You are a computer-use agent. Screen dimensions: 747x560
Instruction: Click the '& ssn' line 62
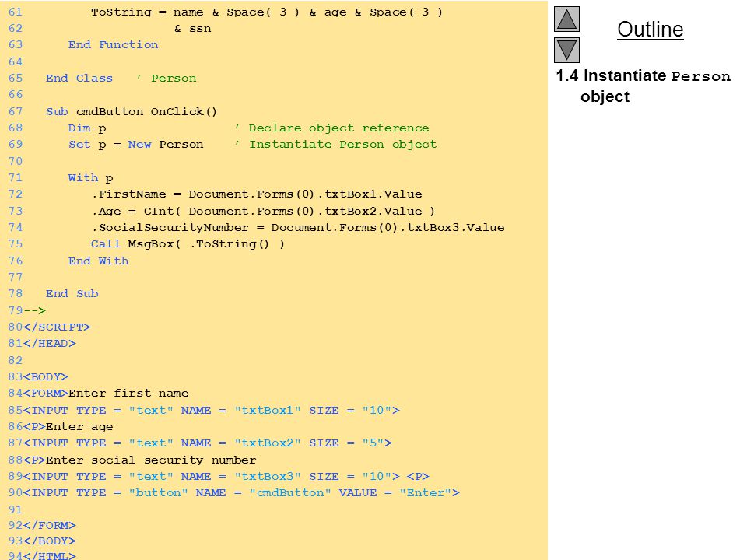pyautogui.click(x=192, y=29)
